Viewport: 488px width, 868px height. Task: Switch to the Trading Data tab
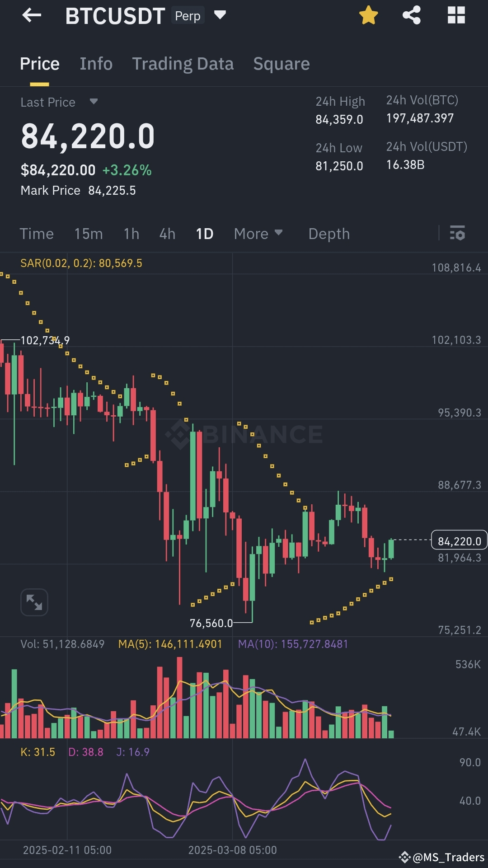tap(183, 64)
